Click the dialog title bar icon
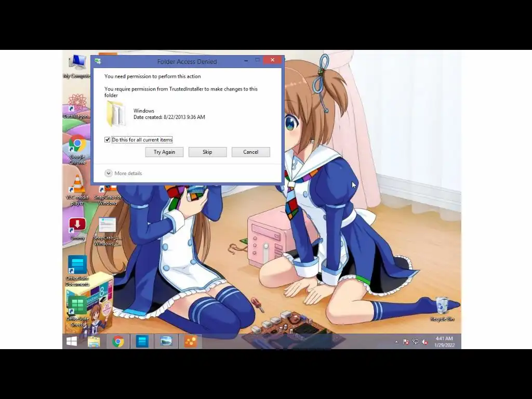Screen dimensions: 532x399 coord(98,61)
